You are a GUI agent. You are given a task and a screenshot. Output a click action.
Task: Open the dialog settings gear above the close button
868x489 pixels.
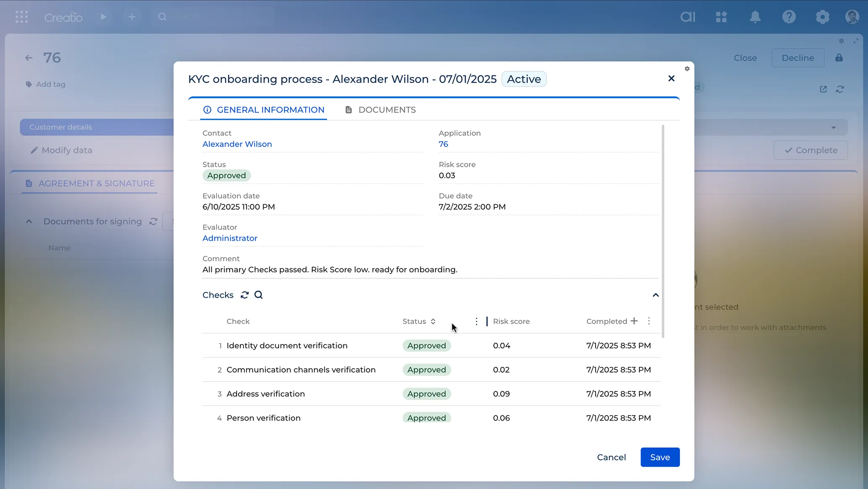tap(687, 68)
